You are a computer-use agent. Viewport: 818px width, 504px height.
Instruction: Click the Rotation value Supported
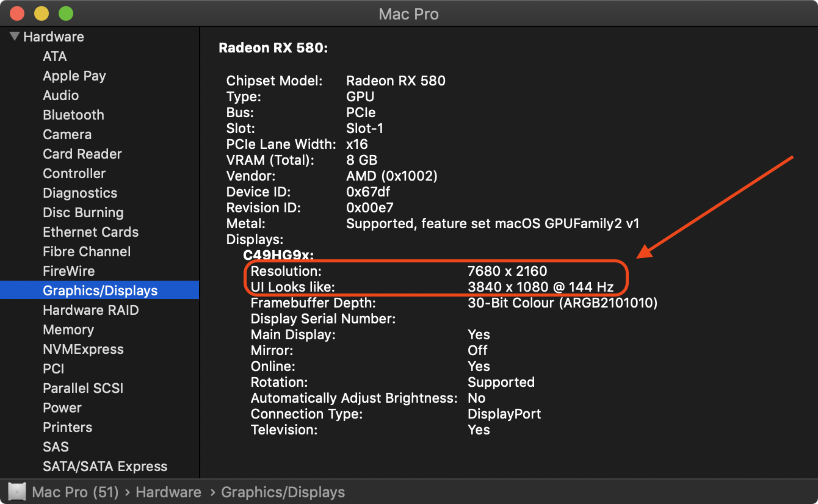pyautogui.click(x=501, y=382)
